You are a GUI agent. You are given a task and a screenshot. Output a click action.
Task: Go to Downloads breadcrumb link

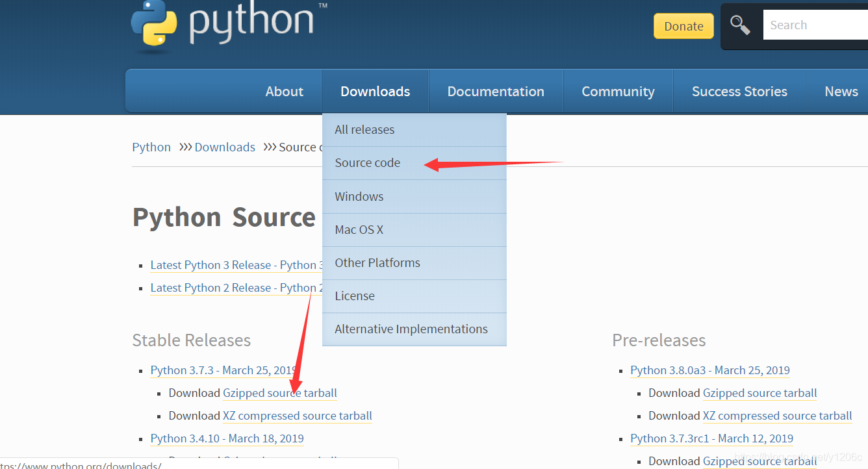coord(225,147)
